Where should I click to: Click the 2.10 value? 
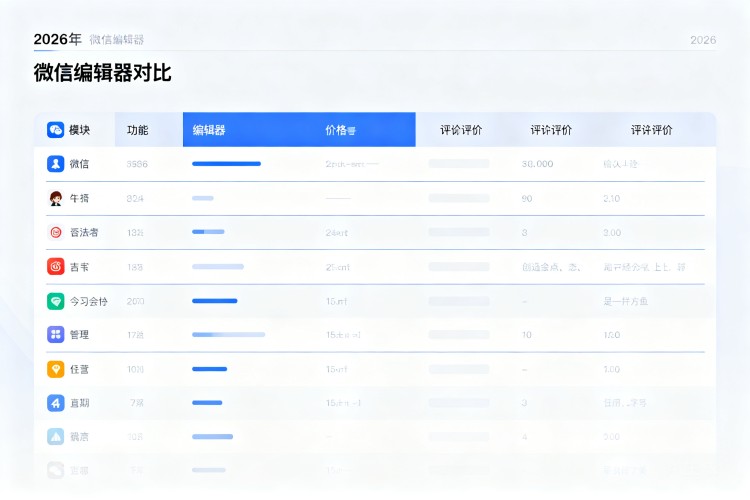tap(612, 199)
